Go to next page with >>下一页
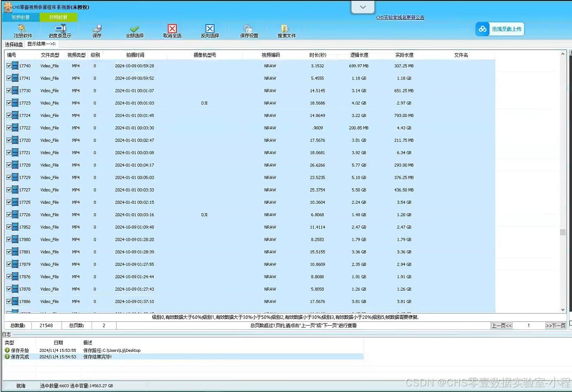 pos(555,326)
